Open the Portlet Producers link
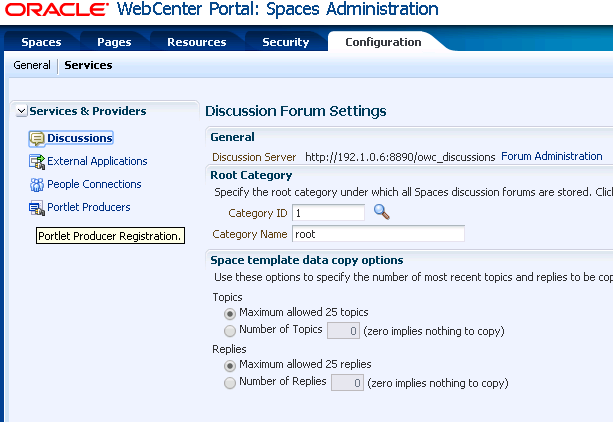613x422 pixels. pos(89,207)
